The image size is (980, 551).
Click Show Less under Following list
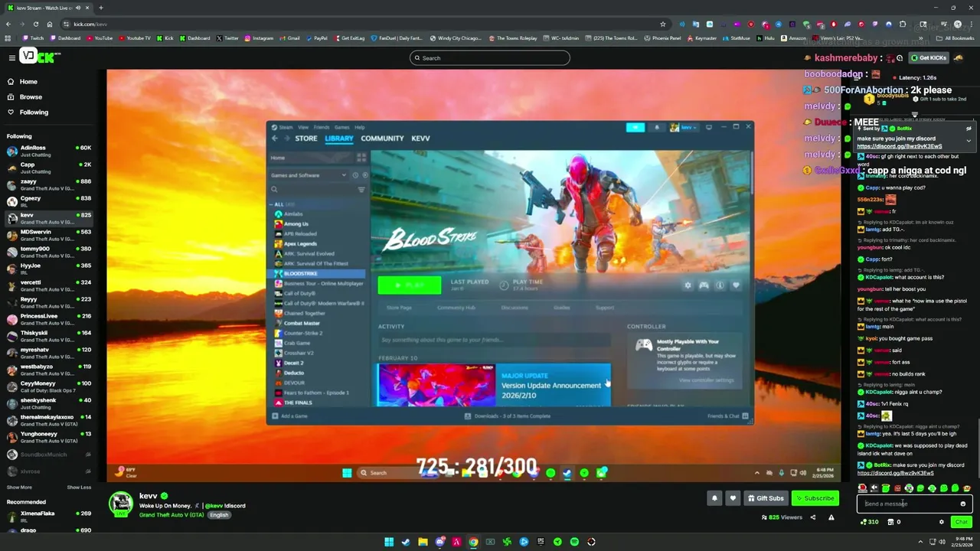click(79, 487)
